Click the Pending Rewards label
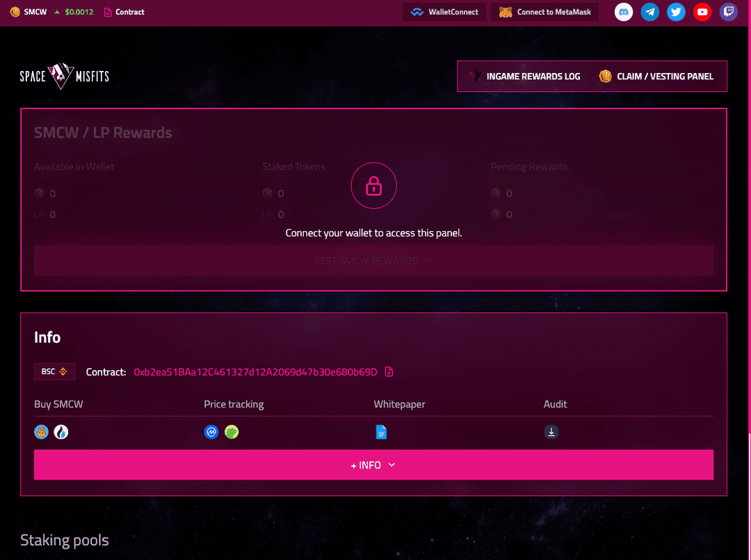This screenshot has width=751, height=560. click(x=528, y=167)
